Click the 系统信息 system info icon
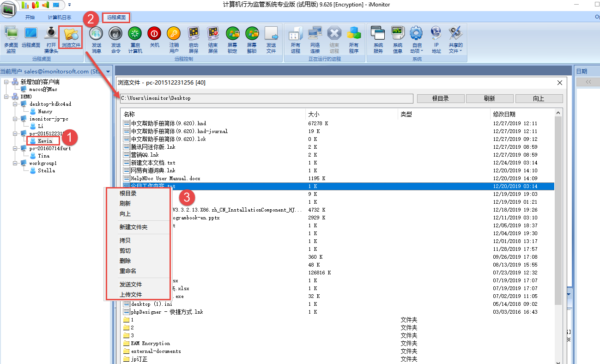This screenshot has height=364, width=600. point(397,39)
